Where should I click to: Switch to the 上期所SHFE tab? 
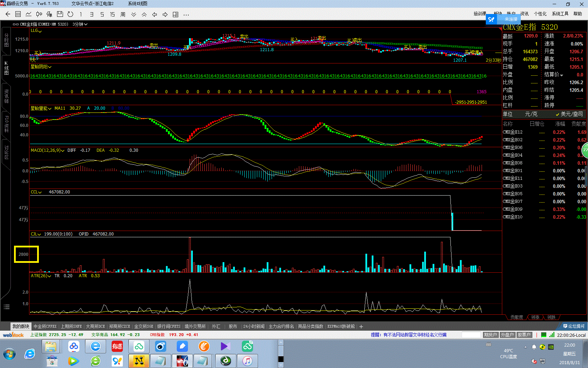(x=71, y=326)
